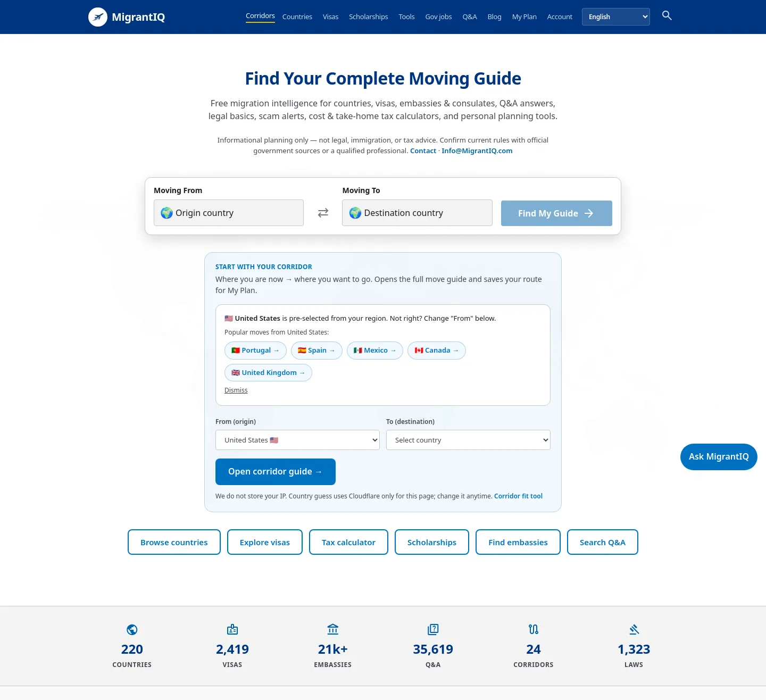Viewport: 766px width, 700px height.
Task: Open the From (origin) United States dropdown
Action: (x=297, y=440)
